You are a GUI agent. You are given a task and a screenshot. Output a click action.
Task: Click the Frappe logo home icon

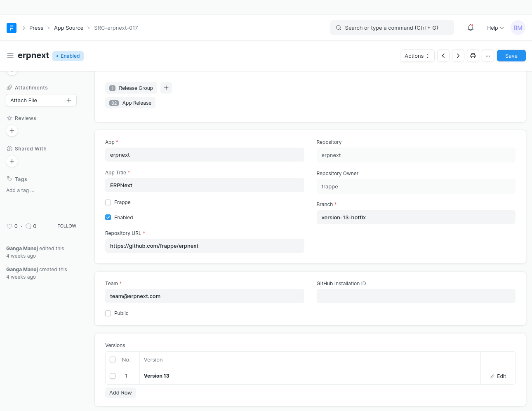12,28
